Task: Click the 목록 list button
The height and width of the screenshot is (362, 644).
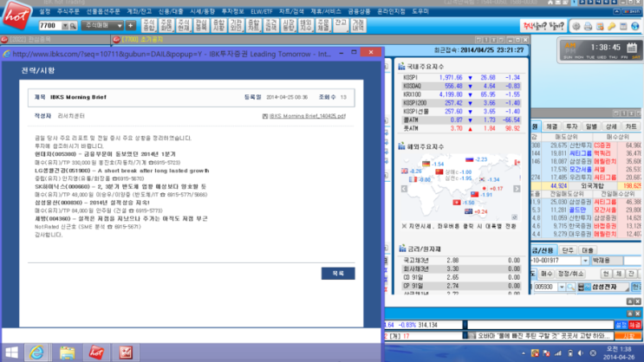Action: pos(338,274)
